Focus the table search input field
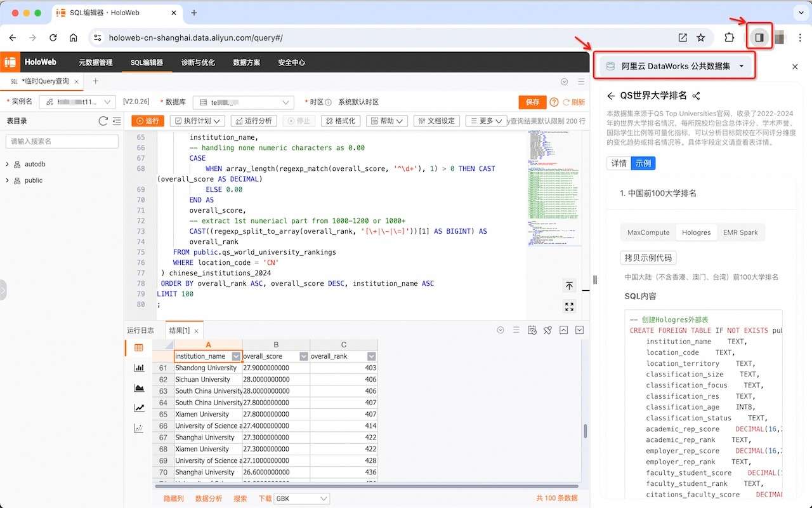 [x=62, y=142]
